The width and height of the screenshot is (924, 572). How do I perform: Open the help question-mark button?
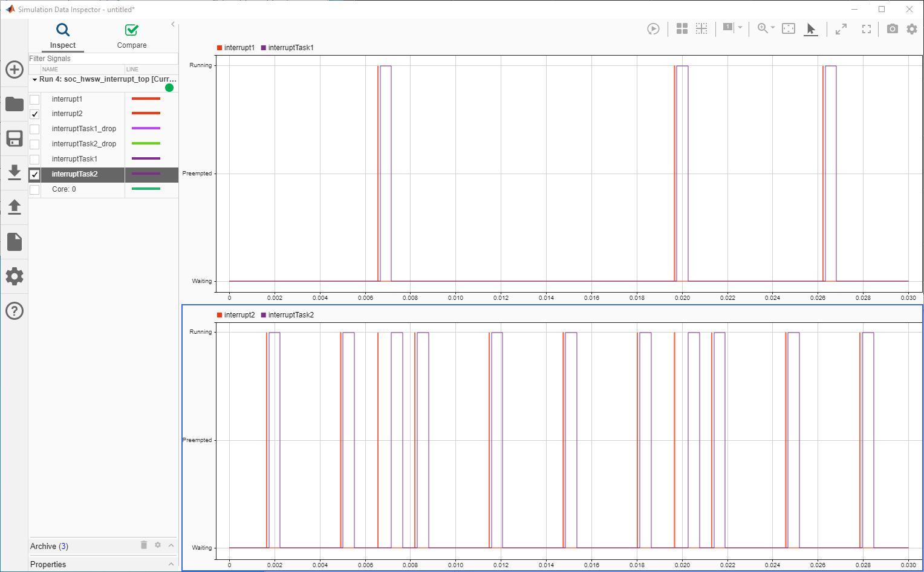(x=14, y=311)
